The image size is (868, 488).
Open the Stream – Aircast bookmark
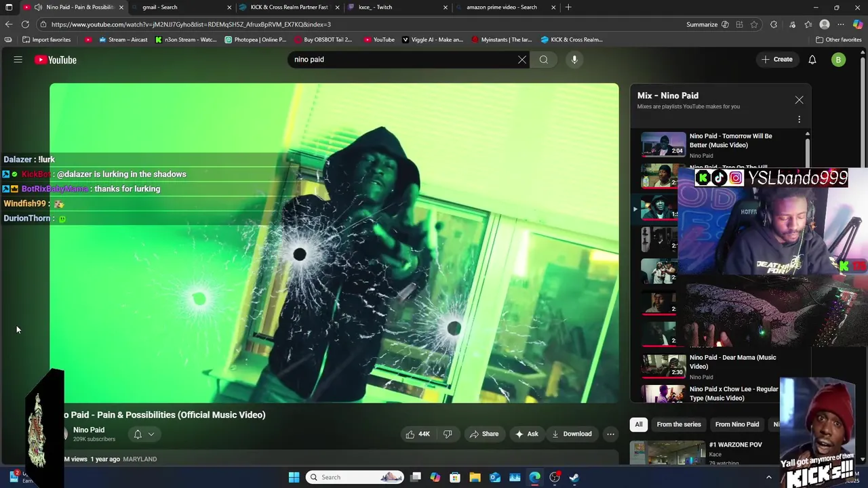pyautogui.click(x=123, y=39)
